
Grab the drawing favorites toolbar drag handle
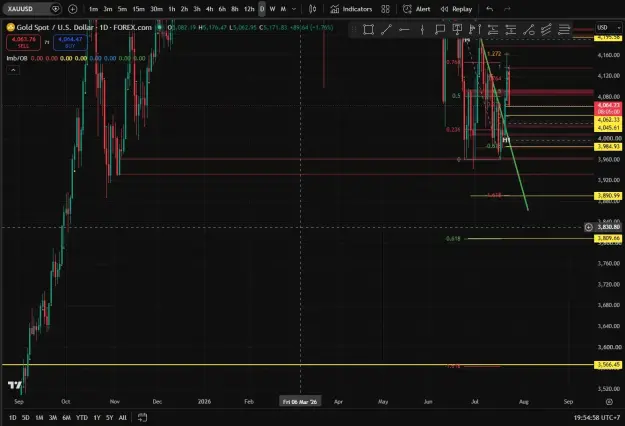coord(354,29)
